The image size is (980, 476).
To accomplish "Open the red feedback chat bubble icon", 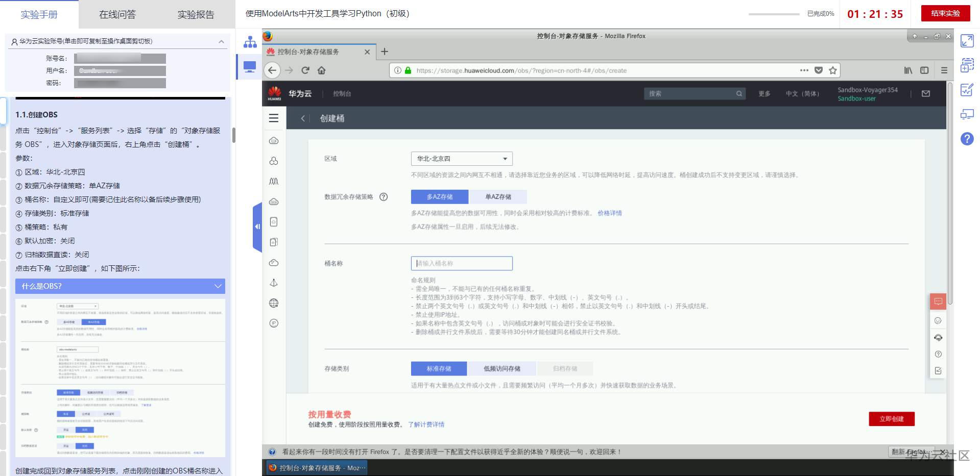I will [938, 301].
